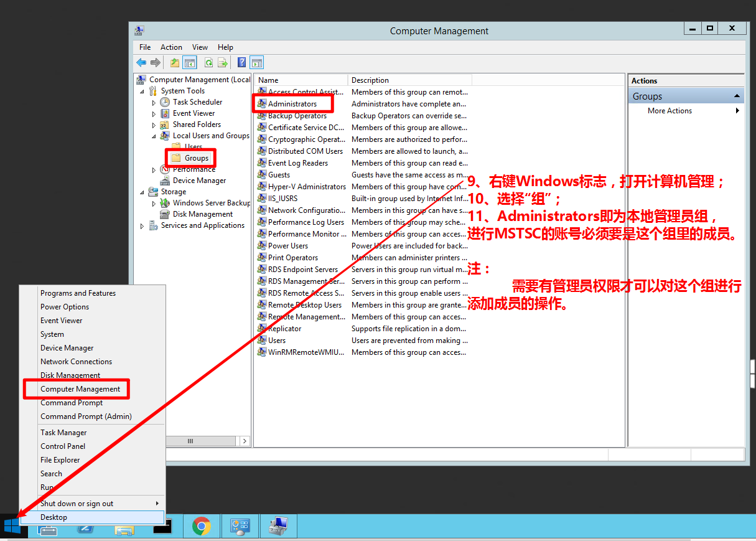
Task: Open the Help menu
Action: [x=225, y=47]
